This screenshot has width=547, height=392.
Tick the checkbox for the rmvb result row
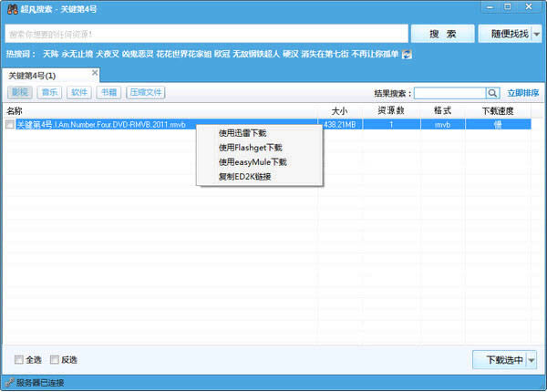10,125
